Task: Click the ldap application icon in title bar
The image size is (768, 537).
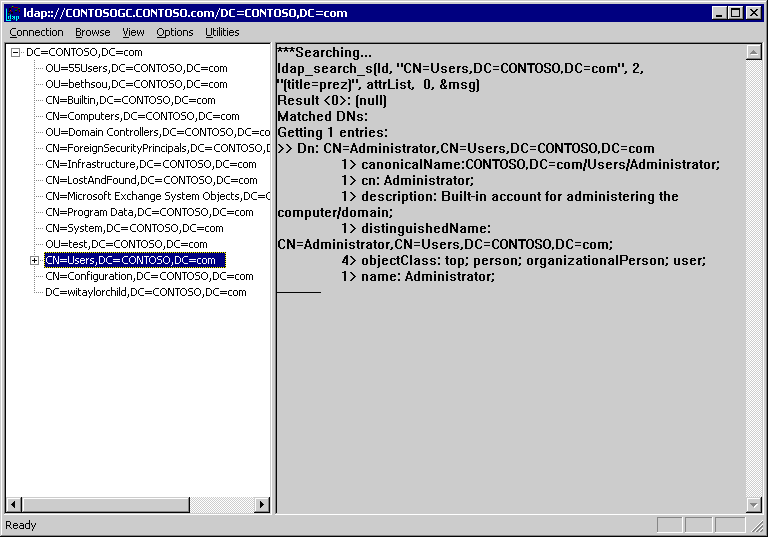Action: point(13,13)
